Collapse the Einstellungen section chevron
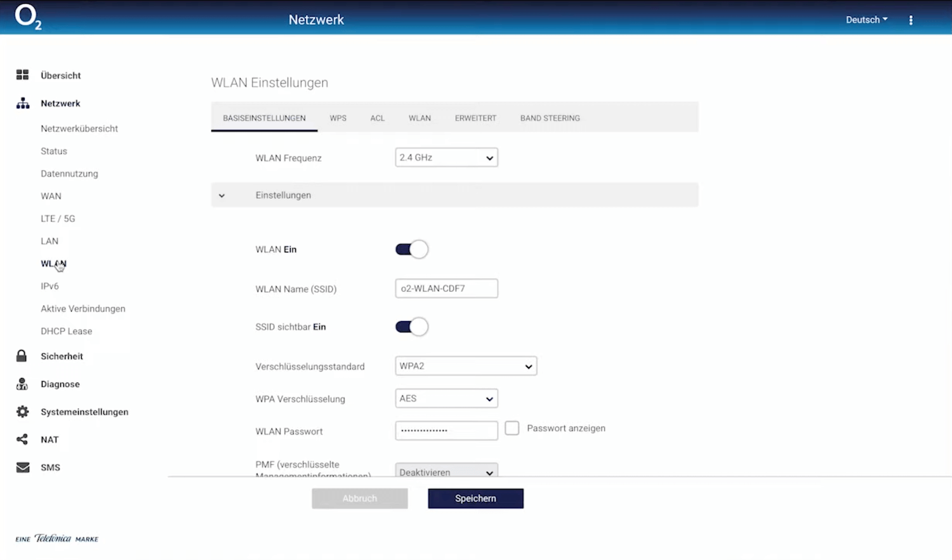The image size is (952, 560). pos(221,195)
